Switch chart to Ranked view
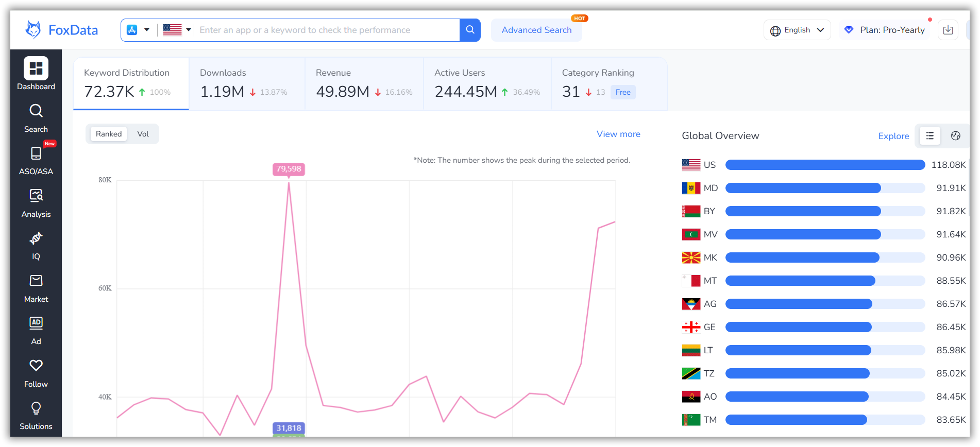This screenshot has height=447, width=980. coord(109,134)
